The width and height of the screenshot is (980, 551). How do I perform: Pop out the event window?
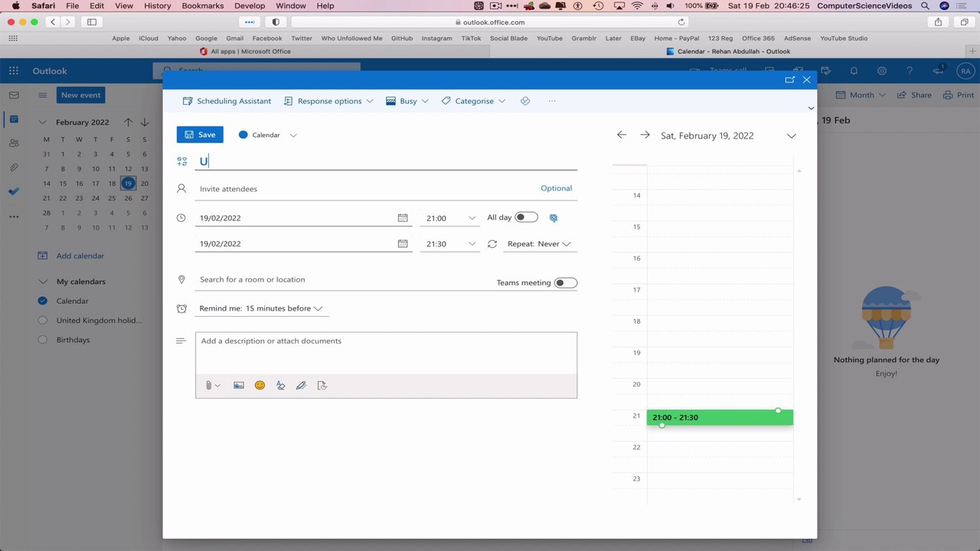[789, 80]
